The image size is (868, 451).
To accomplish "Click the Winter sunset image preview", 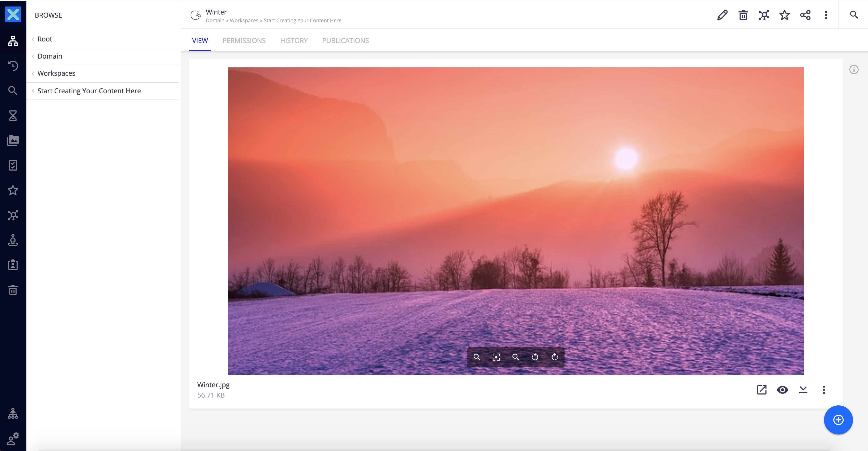I will 516,221.
